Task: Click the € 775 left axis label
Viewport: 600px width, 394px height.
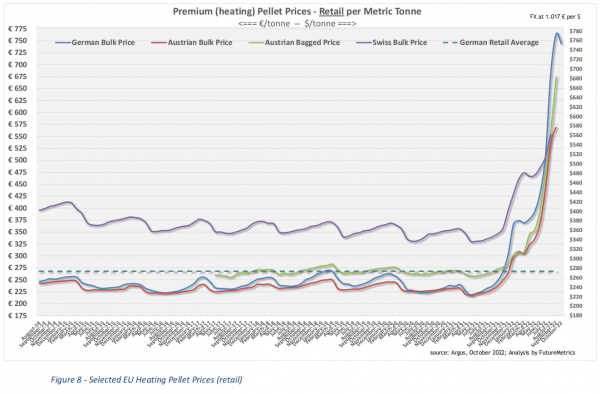Action: (x=18, y=29)
